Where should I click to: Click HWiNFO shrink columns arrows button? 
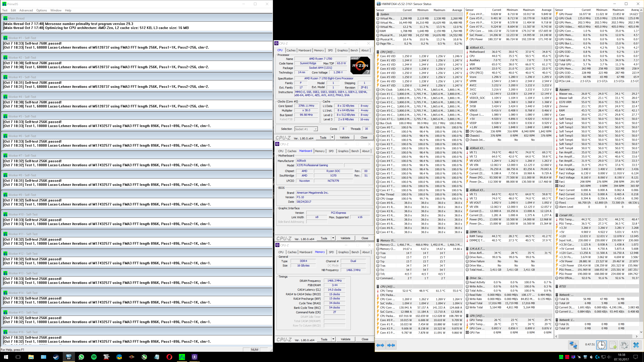coord(391,345)
